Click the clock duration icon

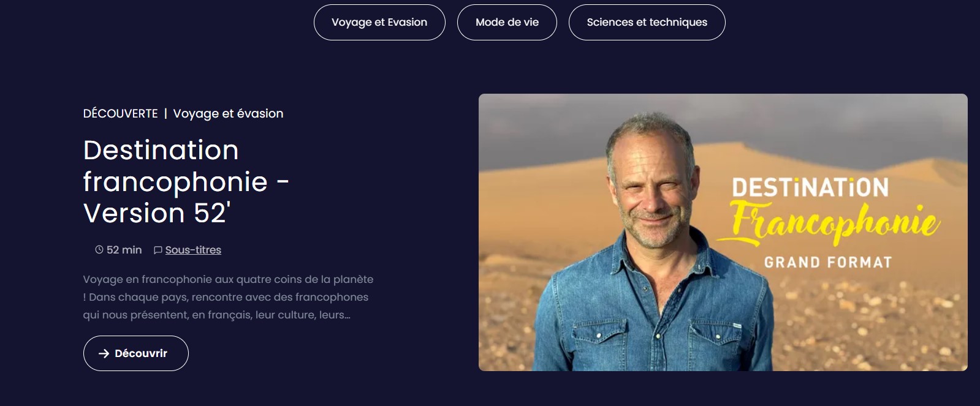[99, 250]
